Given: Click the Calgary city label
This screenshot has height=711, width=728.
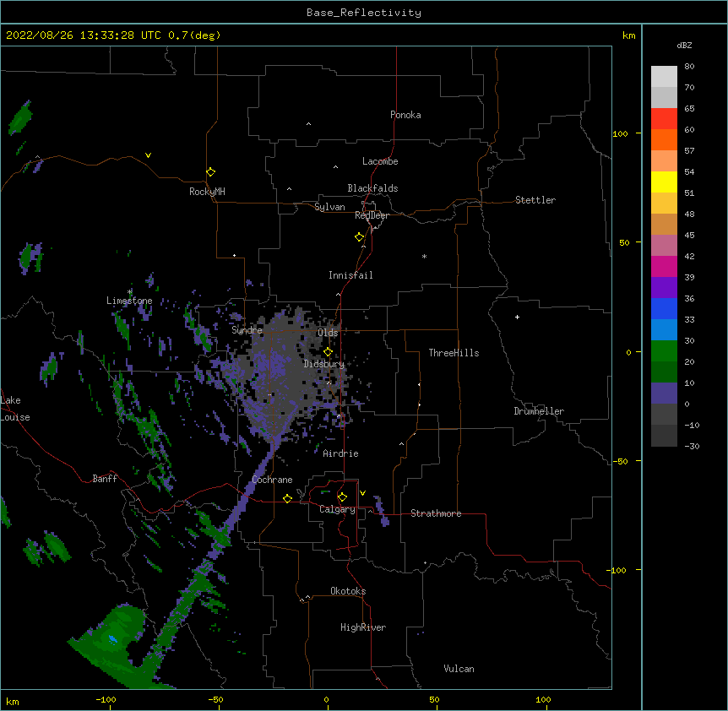Looking at the screenshot, I should click(337, 509).
